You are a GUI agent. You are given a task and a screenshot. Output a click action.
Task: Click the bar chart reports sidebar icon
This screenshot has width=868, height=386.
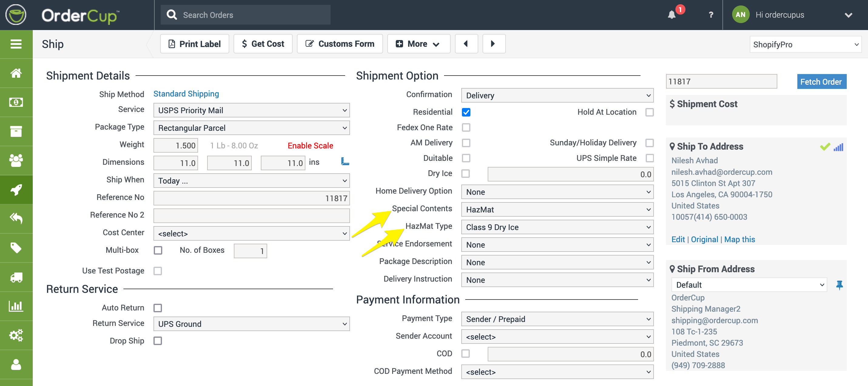click(16, 306)
